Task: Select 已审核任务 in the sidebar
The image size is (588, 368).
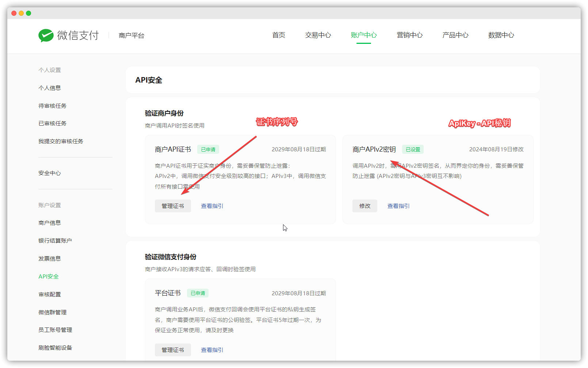Action: coord(53,124)
